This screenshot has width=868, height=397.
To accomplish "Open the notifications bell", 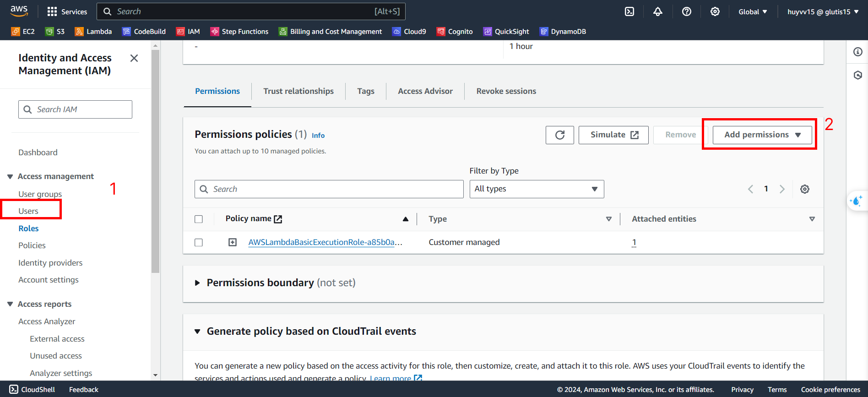I will (x=658, y=11).
